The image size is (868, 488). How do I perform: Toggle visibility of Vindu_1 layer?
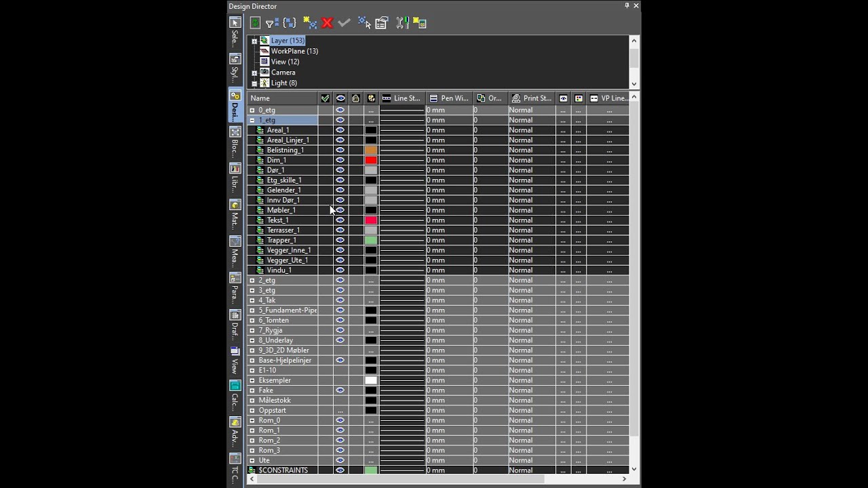click(340, 270)
